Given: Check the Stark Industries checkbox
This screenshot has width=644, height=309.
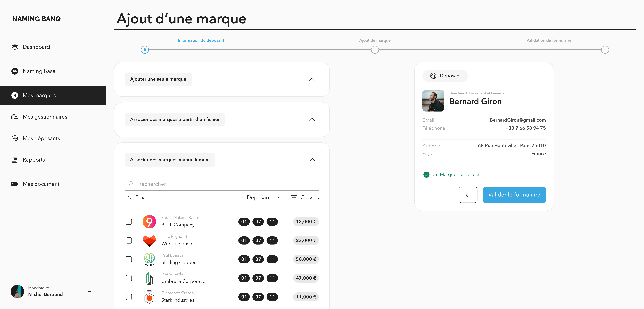Looking at the screenshot, I should [129, 297].
